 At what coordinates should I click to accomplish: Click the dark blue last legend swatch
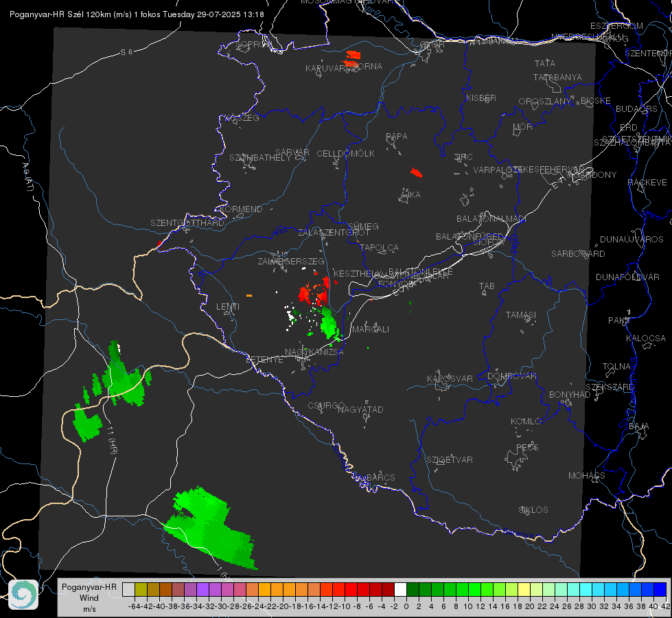(x=660, y=589)
